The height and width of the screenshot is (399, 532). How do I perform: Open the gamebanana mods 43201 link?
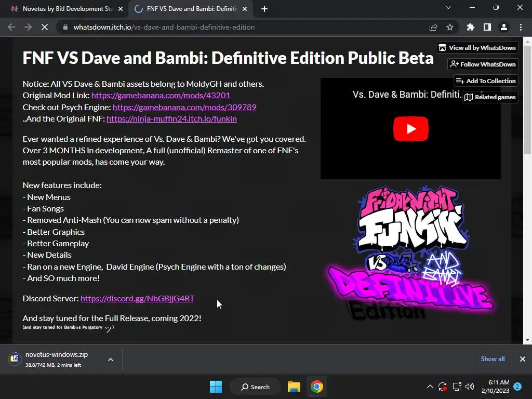pos(161,96)
